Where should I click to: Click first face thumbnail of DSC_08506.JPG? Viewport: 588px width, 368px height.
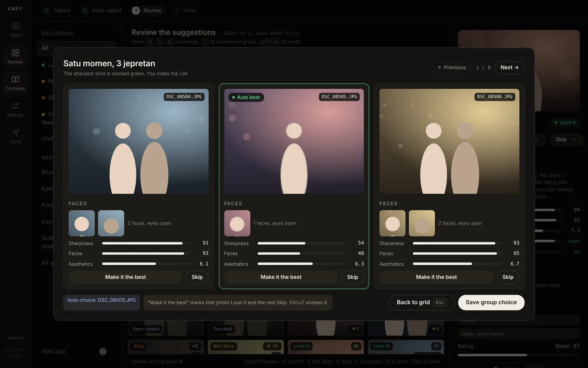392,223
